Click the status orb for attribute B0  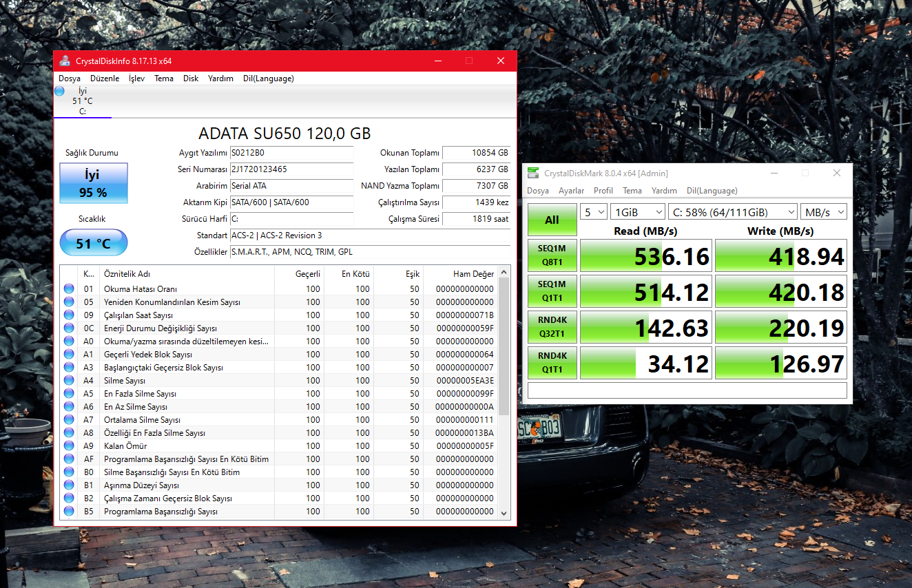point(69,472)
